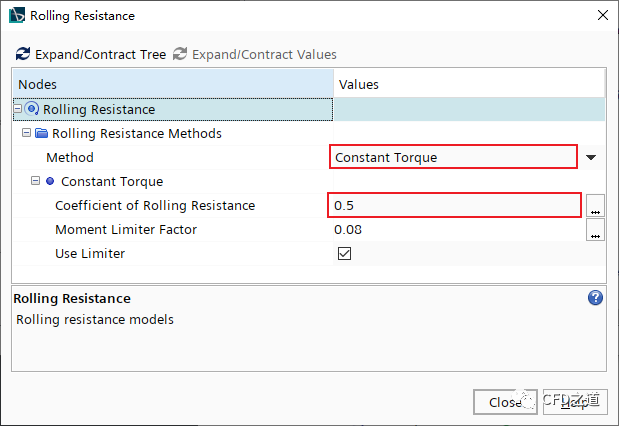This screenshot has width=619, height=426.
Task: Click the Rolling Resistance Methods folder icon
Action: pos(42,133)
